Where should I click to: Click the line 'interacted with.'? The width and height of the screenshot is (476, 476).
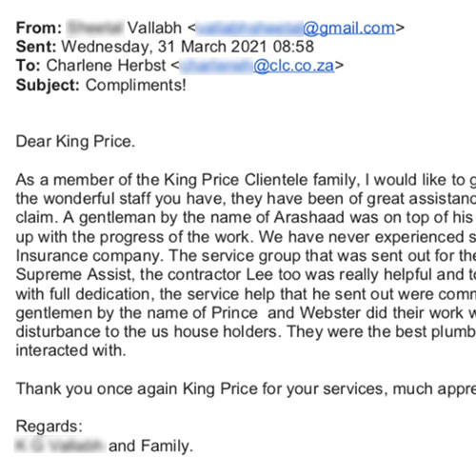tap(71, 350)
